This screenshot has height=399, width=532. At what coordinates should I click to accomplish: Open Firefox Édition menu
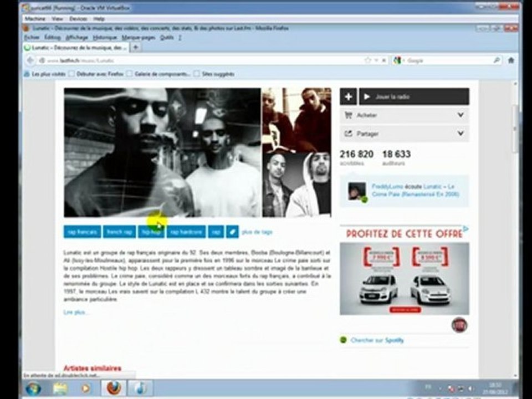(x=53, y=37)
